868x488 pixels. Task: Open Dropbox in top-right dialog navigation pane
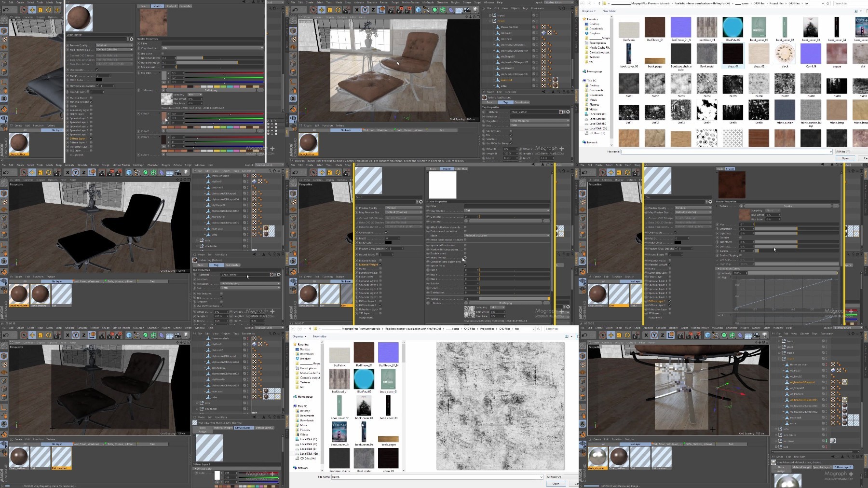coord(593,33)
